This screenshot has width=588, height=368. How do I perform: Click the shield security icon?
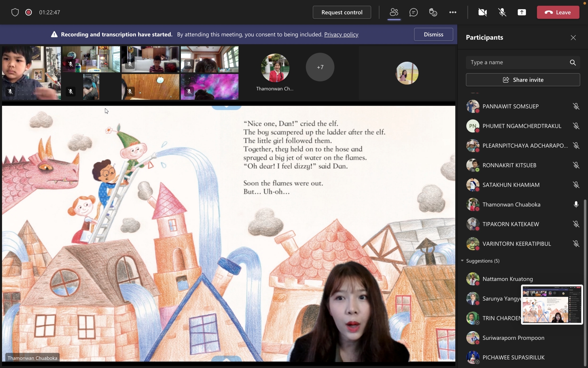tap(15, 12)
